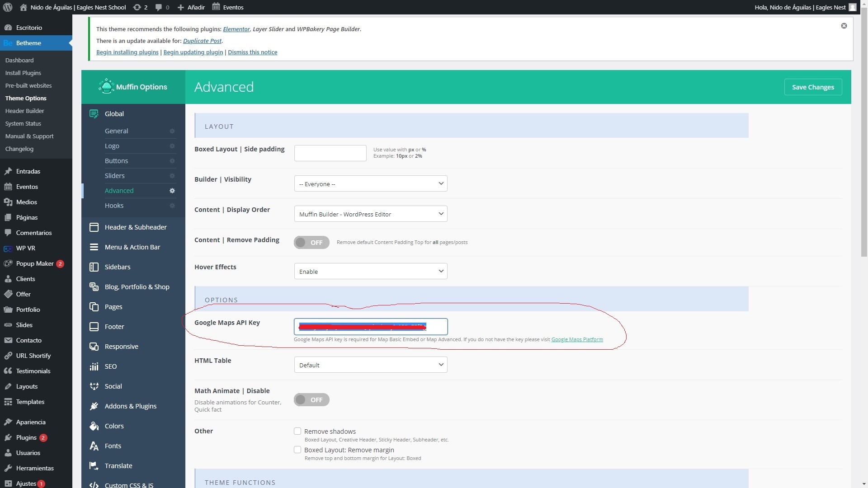Open System Status in Betheme submenu
Image resolution: width=868 pixels, height=488 pixels.
coord(23,123)
